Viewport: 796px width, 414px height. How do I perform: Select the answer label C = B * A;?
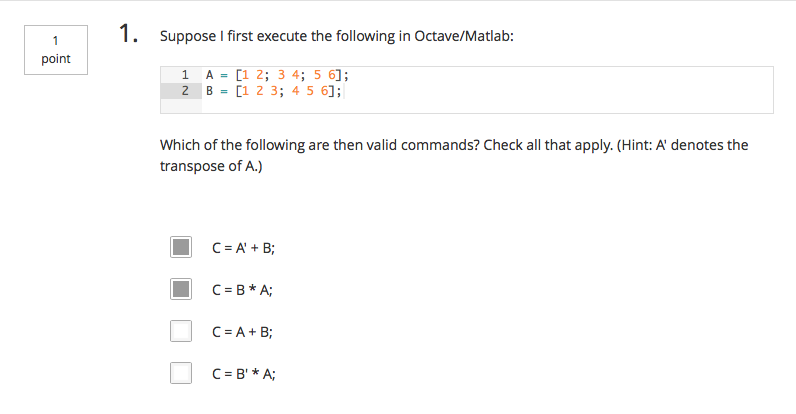pyautogui.click(x=242, y=290)
